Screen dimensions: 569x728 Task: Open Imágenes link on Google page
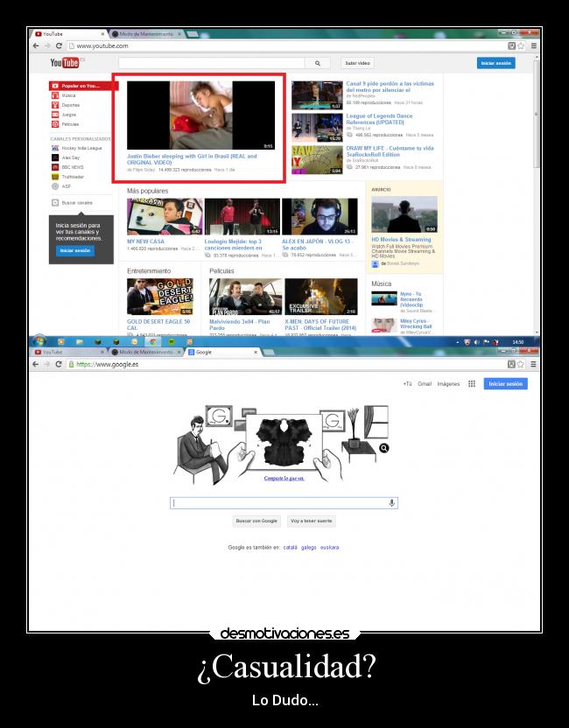(x=448, y=384)
